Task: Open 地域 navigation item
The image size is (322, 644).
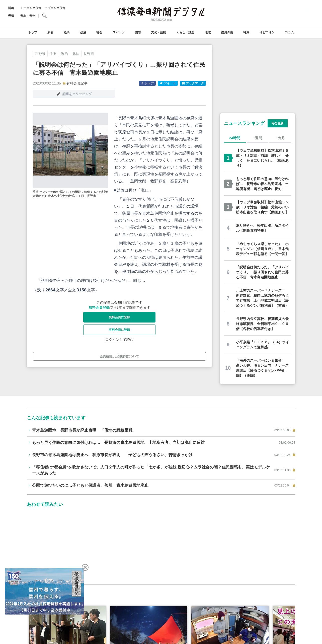Action: point(208,32)
